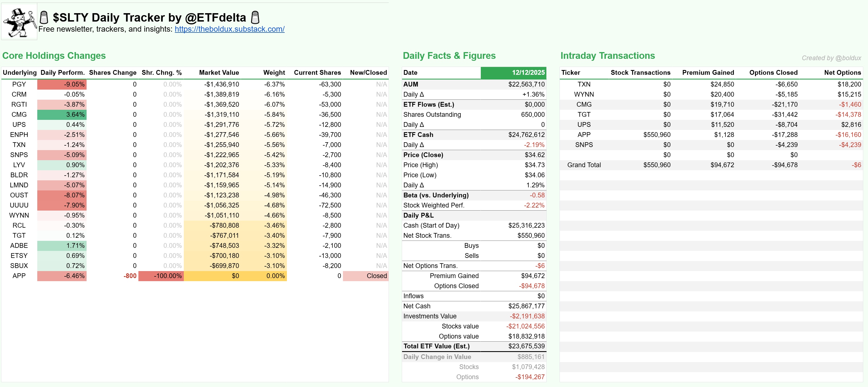Click the green CMG 3.64% performance cell
The height and width of the screenshot is (387, 868).
pyautogui.click(x=62, y=115)
